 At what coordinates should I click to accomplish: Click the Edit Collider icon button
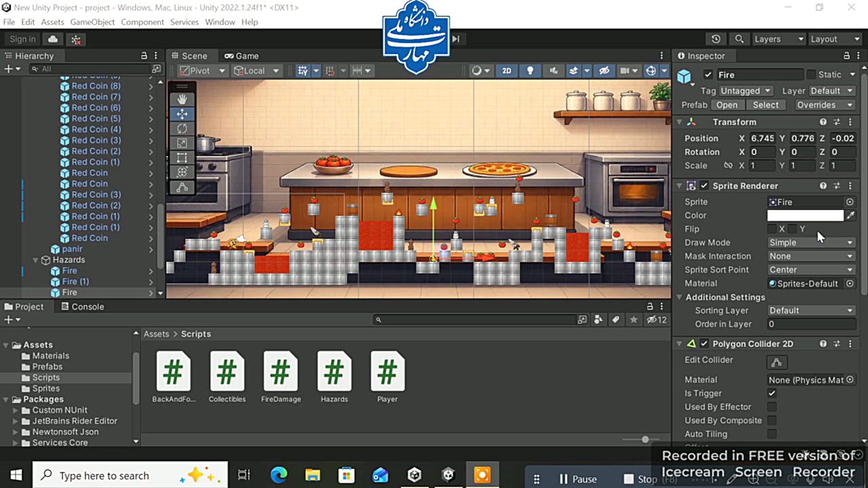pos(776,363)
